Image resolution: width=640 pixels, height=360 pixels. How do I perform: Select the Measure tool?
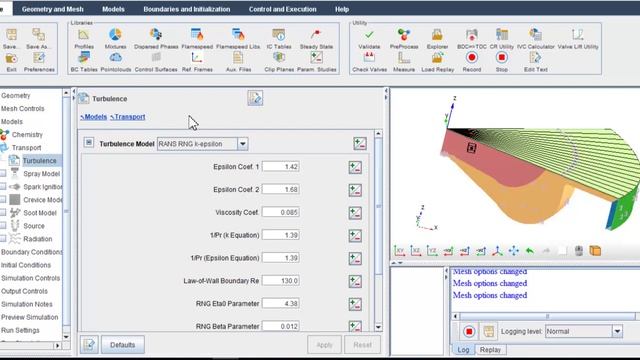404,62
